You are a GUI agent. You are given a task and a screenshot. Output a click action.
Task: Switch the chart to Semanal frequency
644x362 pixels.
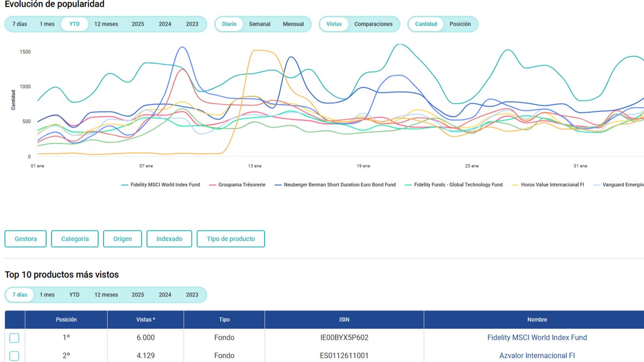260,24
